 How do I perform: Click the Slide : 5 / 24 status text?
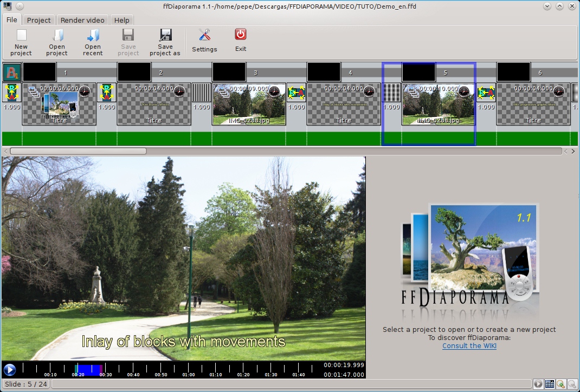26,384
